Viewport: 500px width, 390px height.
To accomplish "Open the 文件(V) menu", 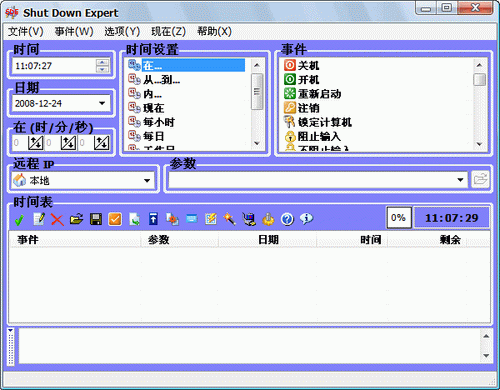I will click(26, 32).
